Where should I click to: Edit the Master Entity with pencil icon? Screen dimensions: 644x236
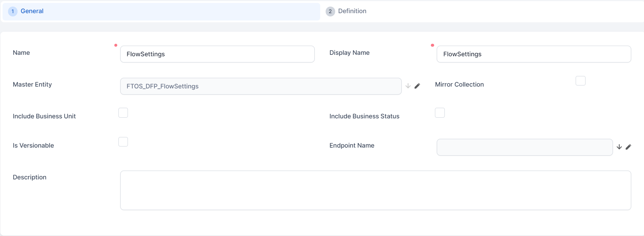click(417, 86)
